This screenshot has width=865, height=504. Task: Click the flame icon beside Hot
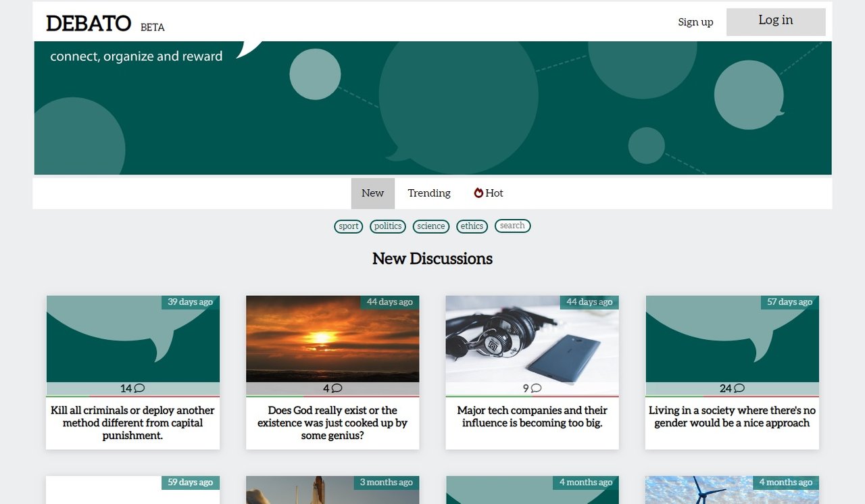[x=478, y=193]
